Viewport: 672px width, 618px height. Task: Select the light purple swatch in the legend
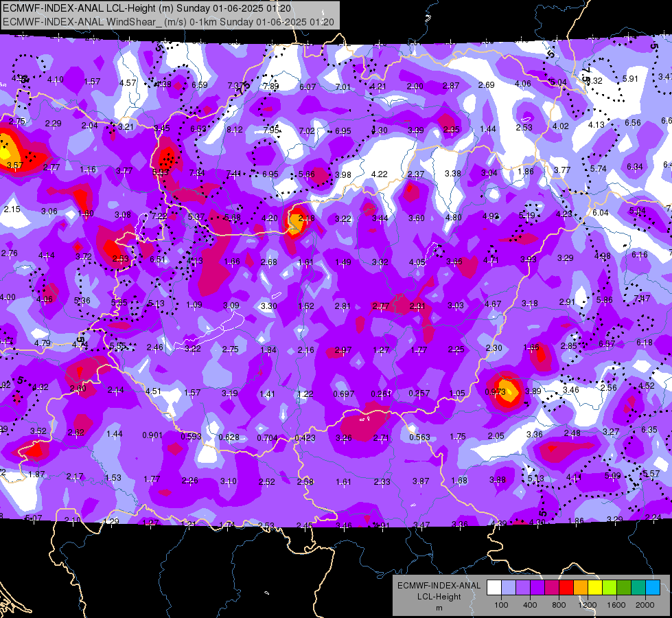click(523, 587)
